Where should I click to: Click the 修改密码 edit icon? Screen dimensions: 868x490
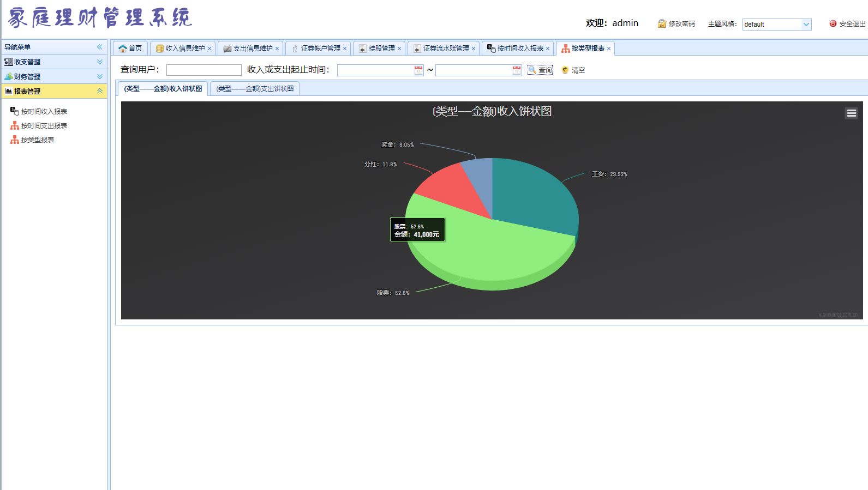[x=662, y=23]
